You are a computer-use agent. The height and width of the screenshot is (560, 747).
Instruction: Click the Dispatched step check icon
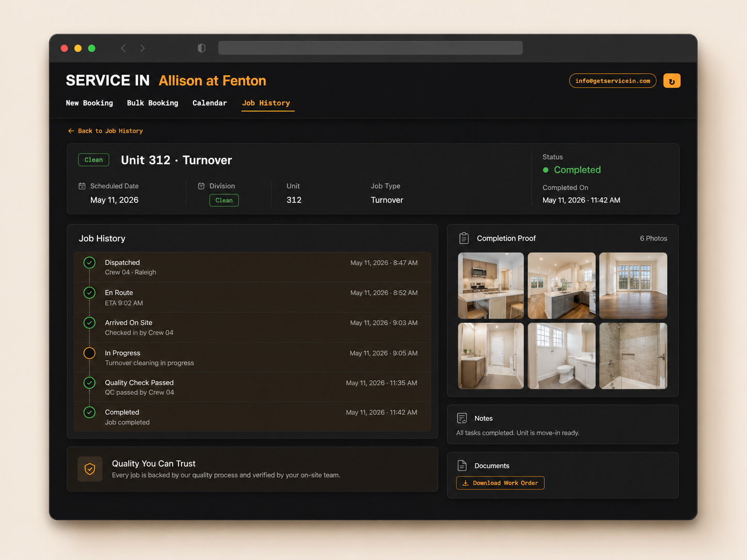coord(89,262)
